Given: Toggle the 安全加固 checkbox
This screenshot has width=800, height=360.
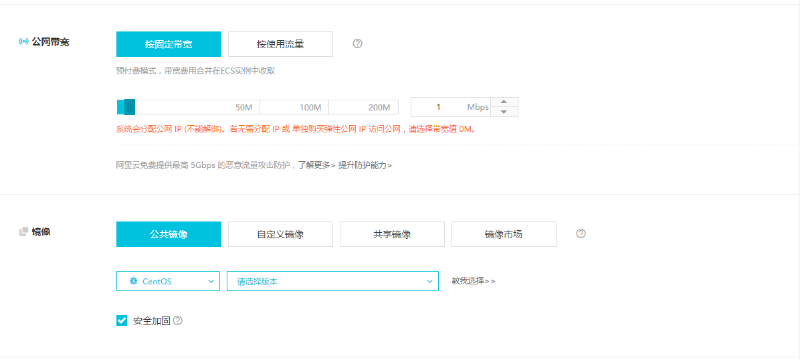Looking at the screenshot, I should point(121,321).
